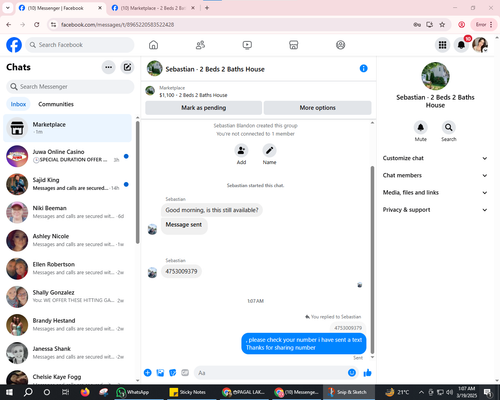Go to Home feed icon
500x400 pixels.
[153, 45]
